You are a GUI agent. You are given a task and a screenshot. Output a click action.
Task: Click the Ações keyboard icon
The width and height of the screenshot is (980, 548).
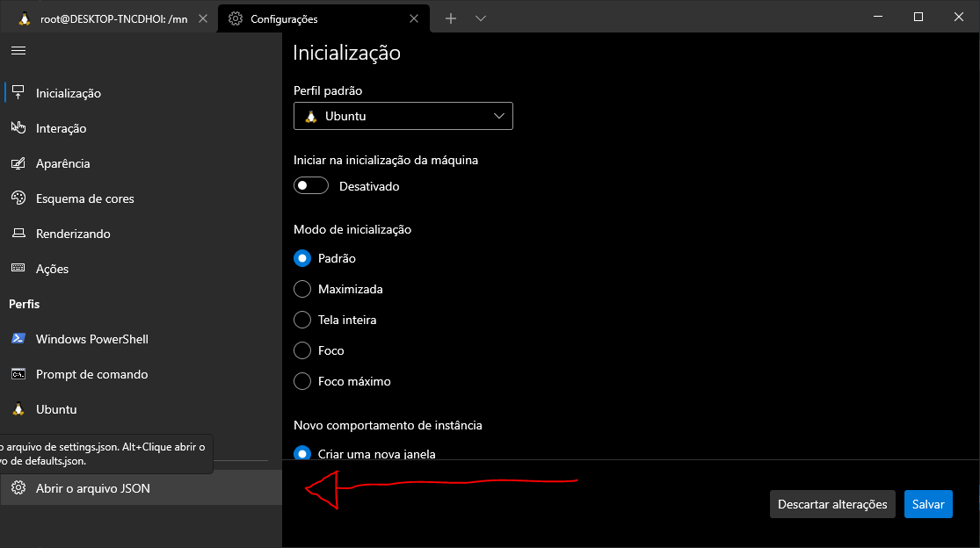18,268
